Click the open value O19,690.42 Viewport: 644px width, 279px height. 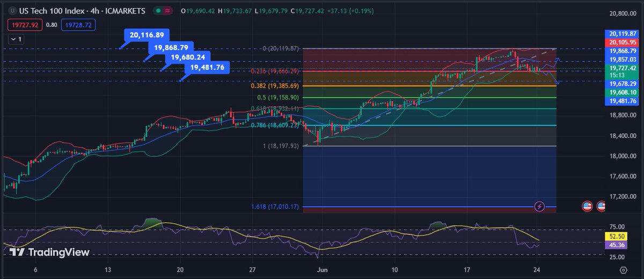[x=198, y=11]
